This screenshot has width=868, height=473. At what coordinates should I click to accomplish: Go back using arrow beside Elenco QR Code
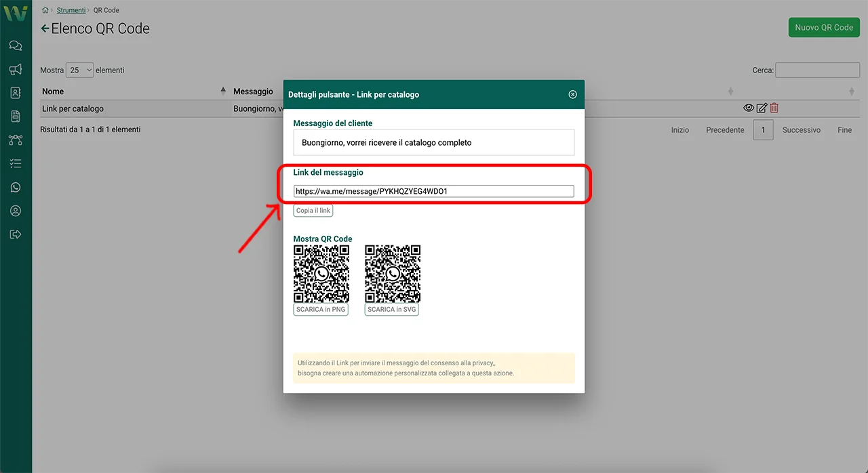coord(45,28)
